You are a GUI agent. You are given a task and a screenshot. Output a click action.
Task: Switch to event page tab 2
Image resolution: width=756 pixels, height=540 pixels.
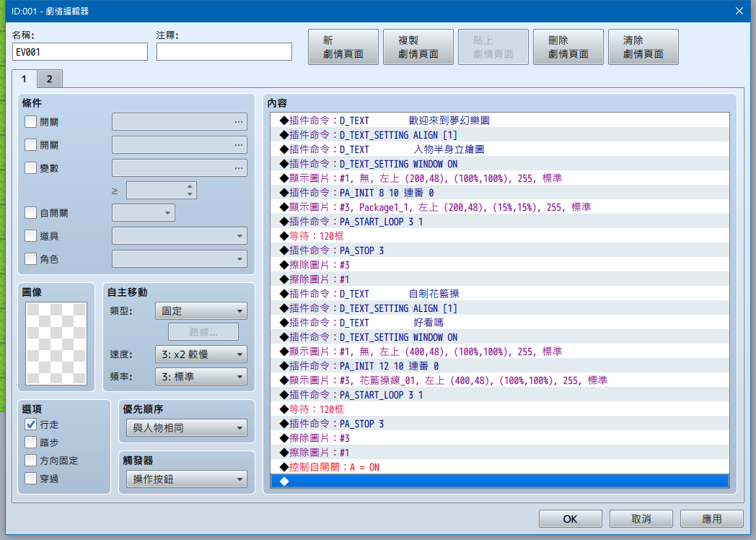pos(50,79)
